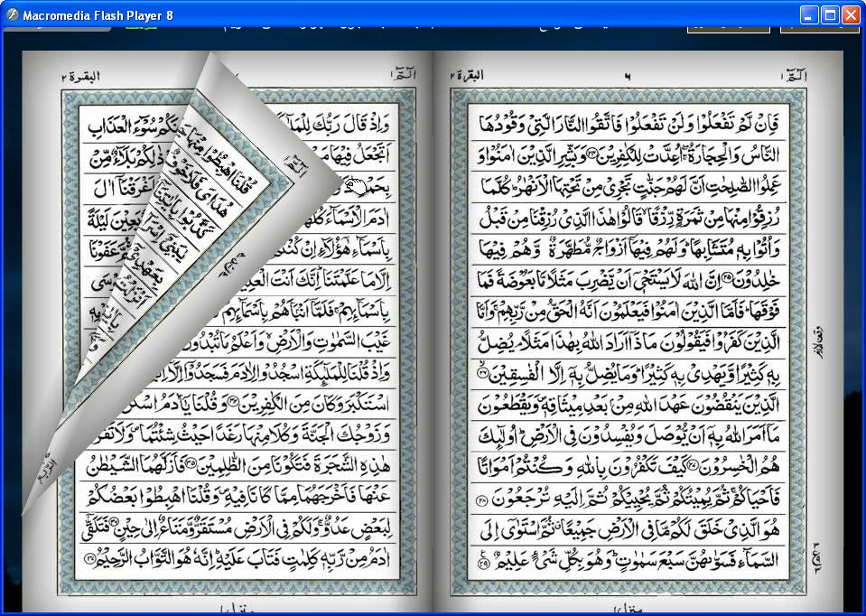This screenshot has width=866, height=616.
Task: Maximize the Macromedia Flash Player window
Action: click(830, 15)
